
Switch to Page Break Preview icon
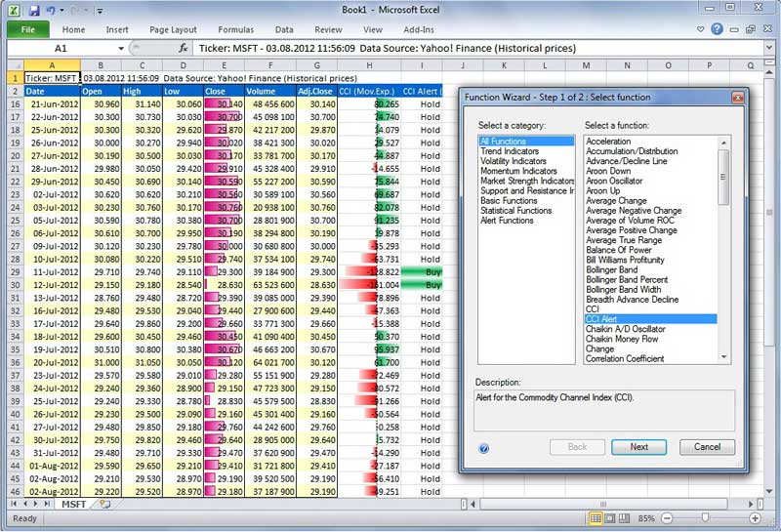(x=624, y=518)
